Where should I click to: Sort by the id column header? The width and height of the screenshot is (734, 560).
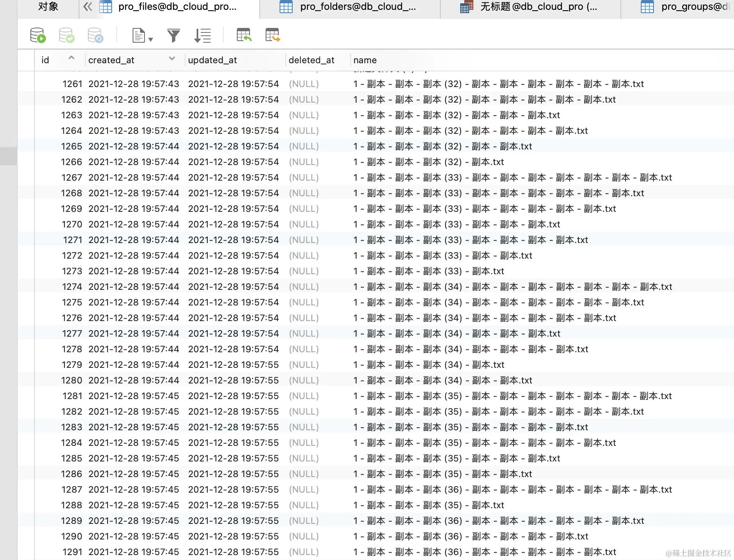(45, 60)
